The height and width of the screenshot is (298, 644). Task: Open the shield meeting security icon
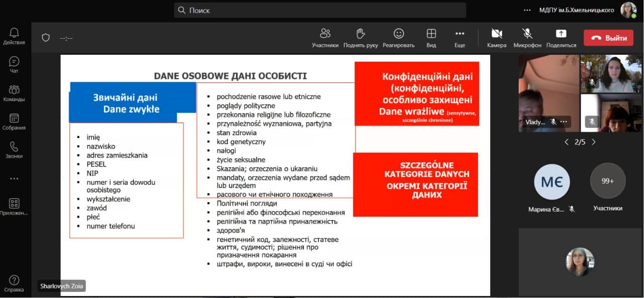46,38
